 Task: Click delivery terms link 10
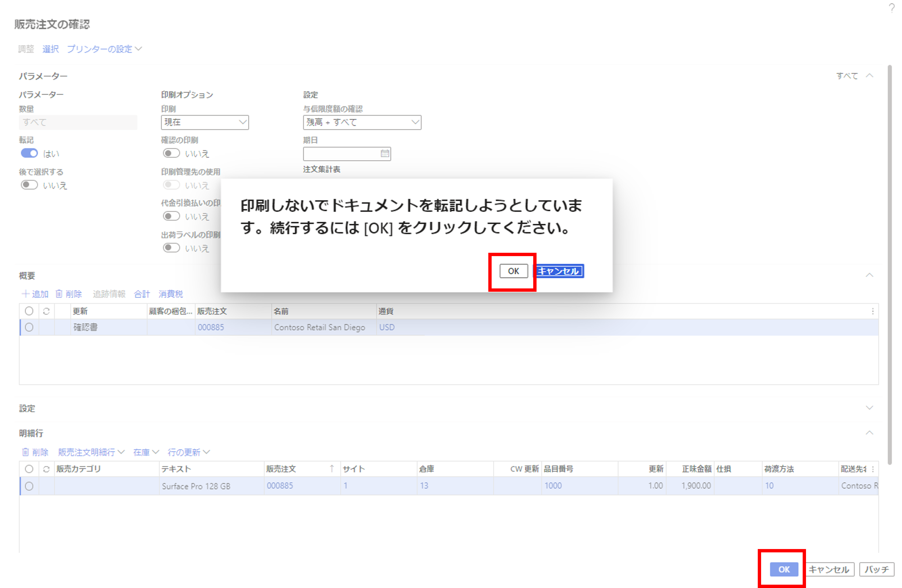[769, 486]
